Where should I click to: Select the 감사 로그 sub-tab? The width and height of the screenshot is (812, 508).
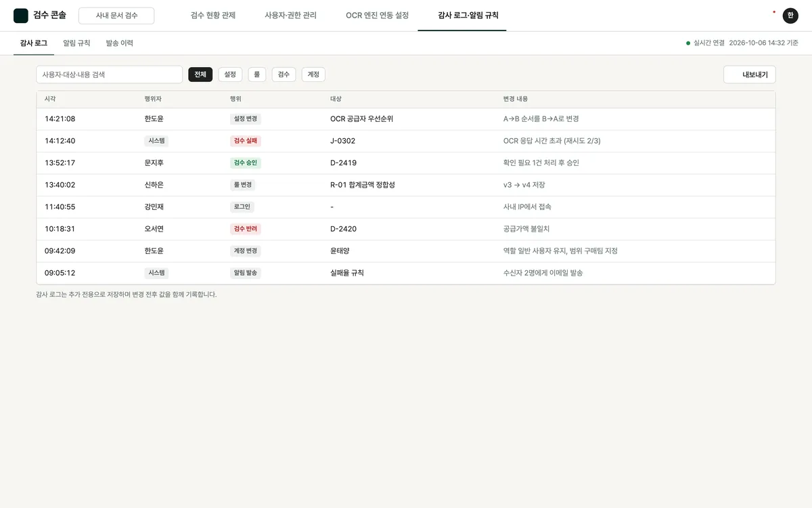click(34, 43)
